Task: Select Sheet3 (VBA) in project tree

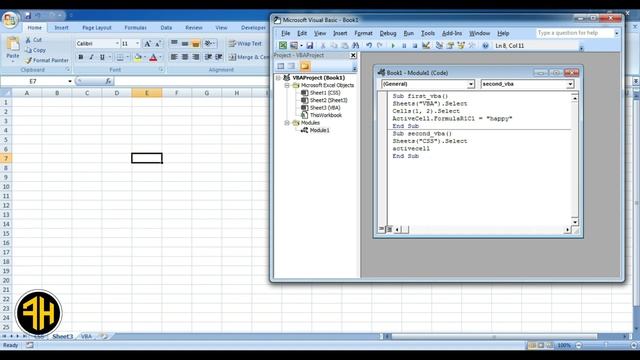Action: point(325,108)
